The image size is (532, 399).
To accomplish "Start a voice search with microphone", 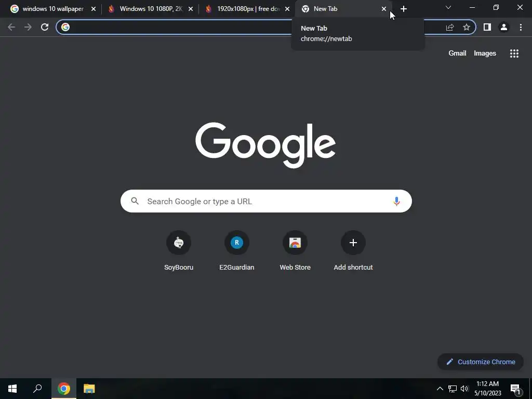I will (x=396, y=201).
